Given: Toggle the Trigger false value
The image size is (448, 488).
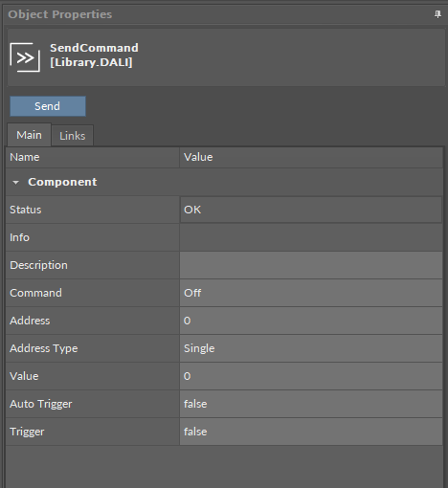Looking at the screenshot, I should pyautogui.click(x=311, y=432).
